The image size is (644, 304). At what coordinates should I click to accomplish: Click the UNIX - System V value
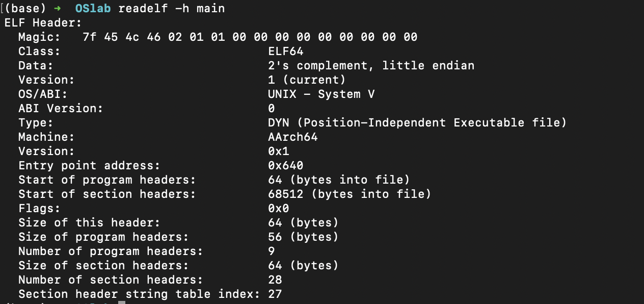tap(321, 94)
